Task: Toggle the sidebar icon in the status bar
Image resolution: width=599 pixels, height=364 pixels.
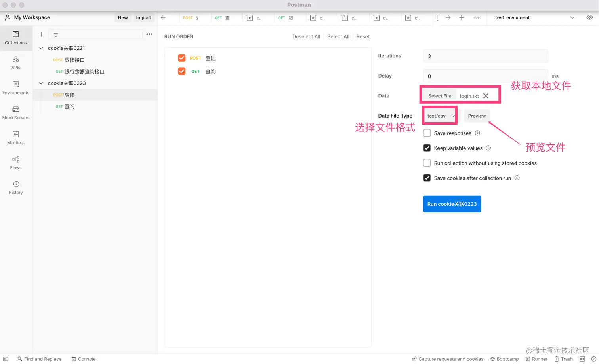Action: click(x=6, y=359)
